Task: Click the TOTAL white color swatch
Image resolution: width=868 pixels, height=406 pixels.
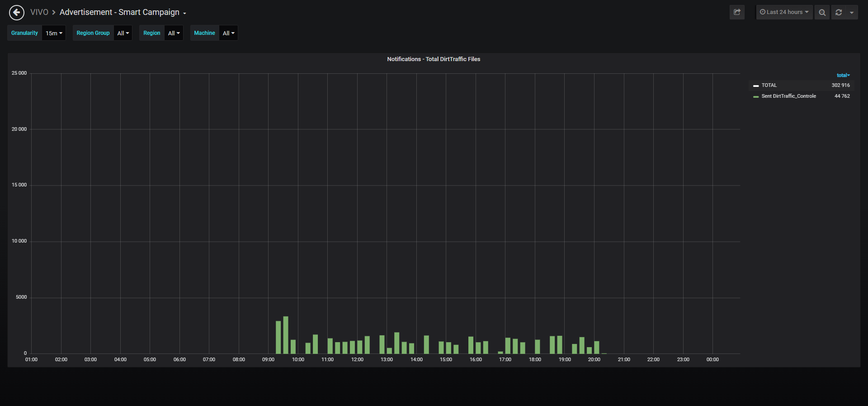Action: (756, 86)
